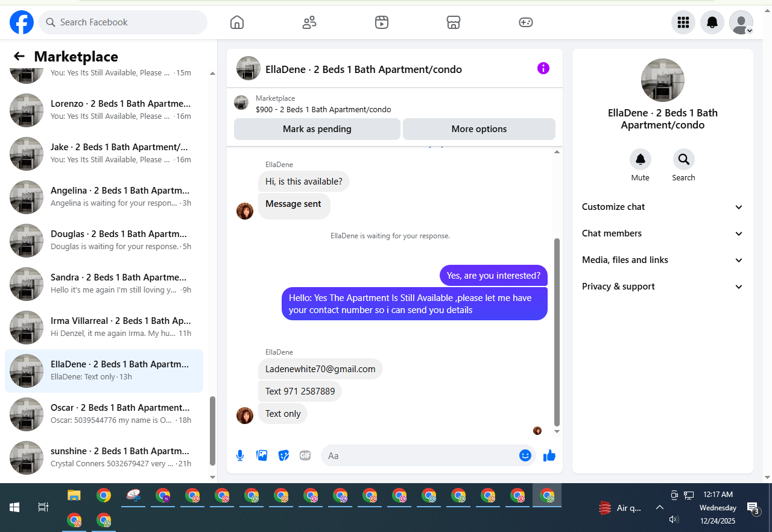Open Facebook home via logo
The height and width of the screenshot is (532, 772).
click(22, 22)
